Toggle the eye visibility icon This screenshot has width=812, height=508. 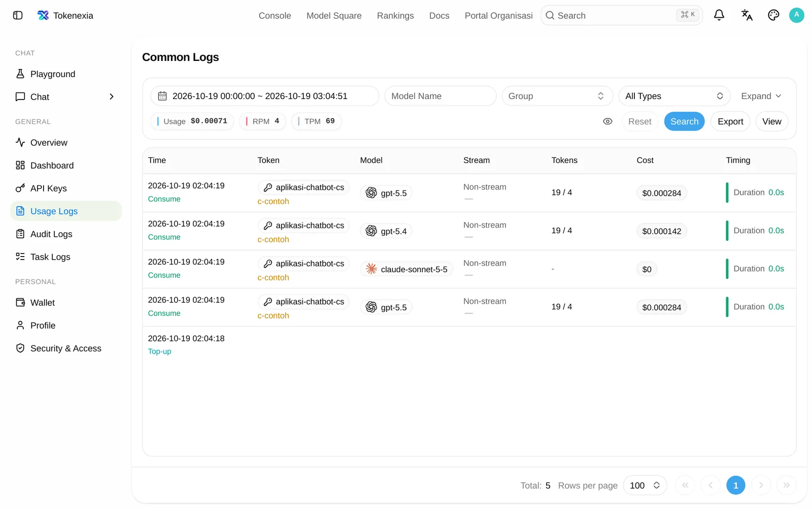(x=607, y=121)
